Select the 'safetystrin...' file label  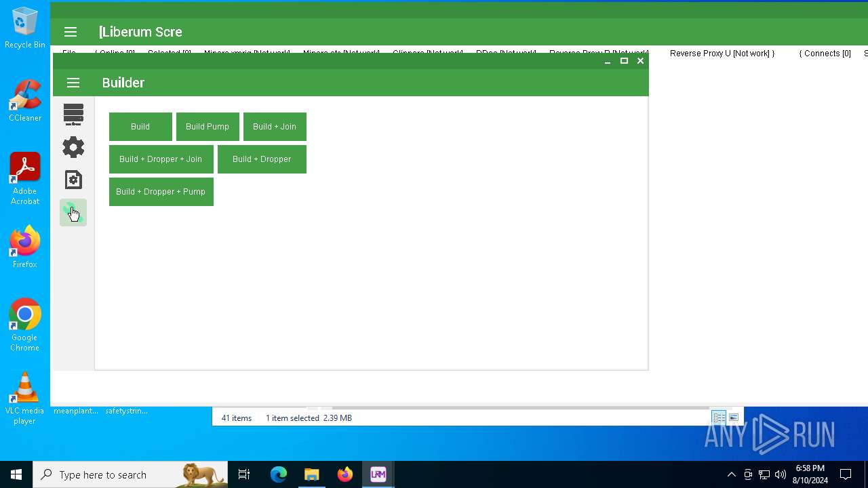(x=127, y=411)
